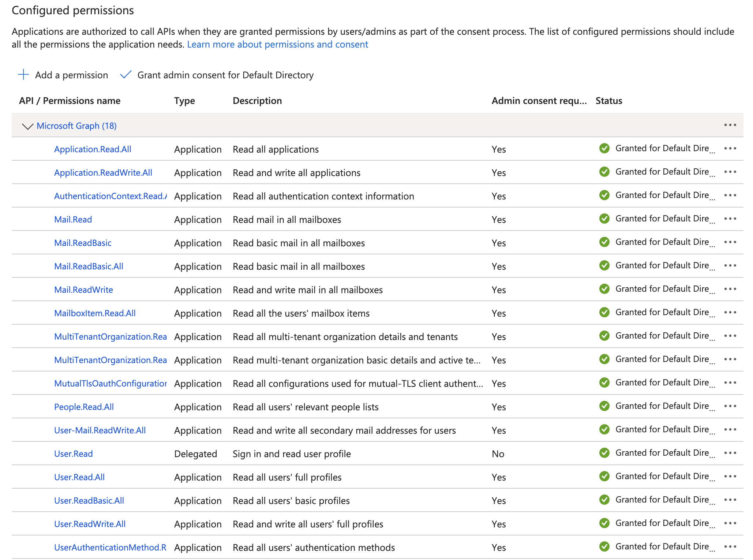Click Grant admin consent for Default Directory
This screenshot has height=560, width=753.
click(217, 75)
